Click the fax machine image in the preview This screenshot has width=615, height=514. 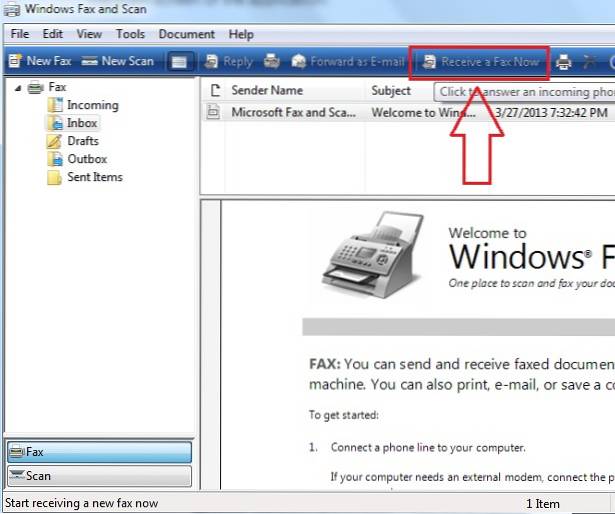pos(373,255)
